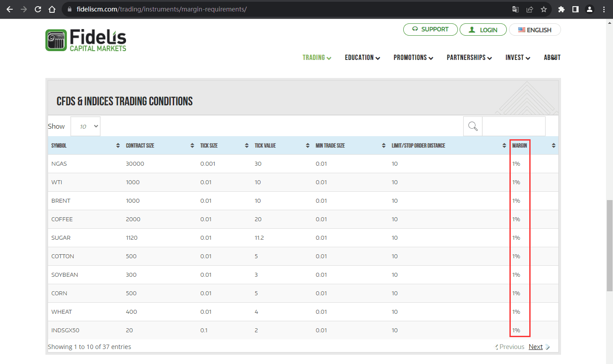Expand the PARTNERSHIPS menu
This screenshot has height=364, width=613.
point(469,58)
